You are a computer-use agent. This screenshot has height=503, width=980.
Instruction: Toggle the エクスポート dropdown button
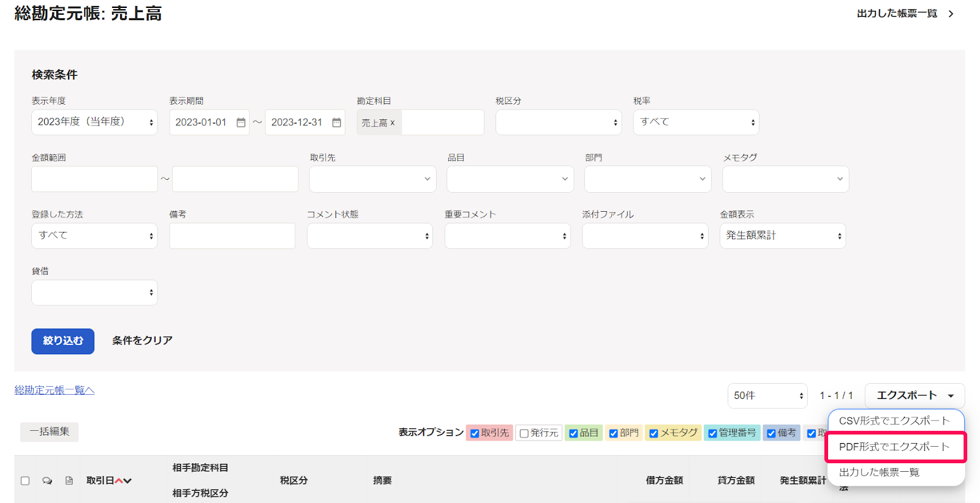pyautogui.click(x=915, y=395)
